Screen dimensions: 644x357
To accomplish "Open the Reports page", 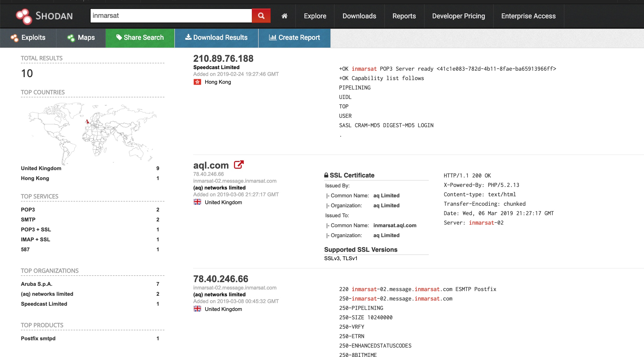I will coord(404,16).
